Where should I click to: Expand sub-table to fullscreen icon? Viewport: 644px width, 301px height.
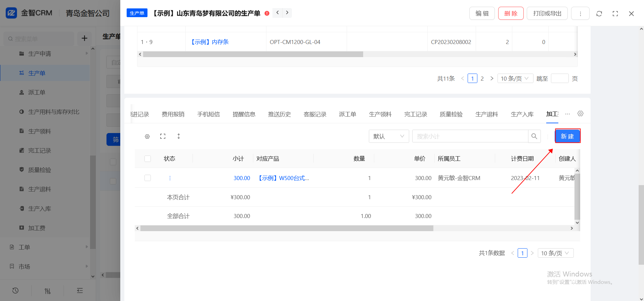pos(163,136)
